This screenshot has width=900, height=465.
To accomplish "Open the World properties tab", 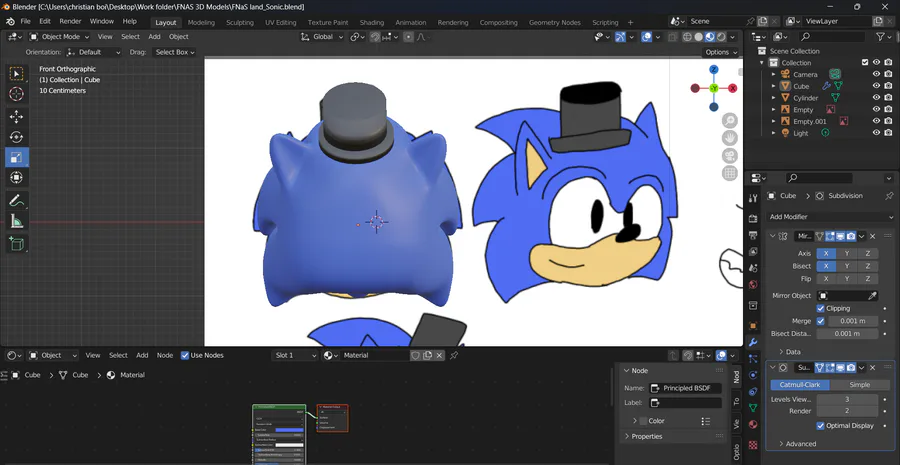I will [x=754, y=284].
